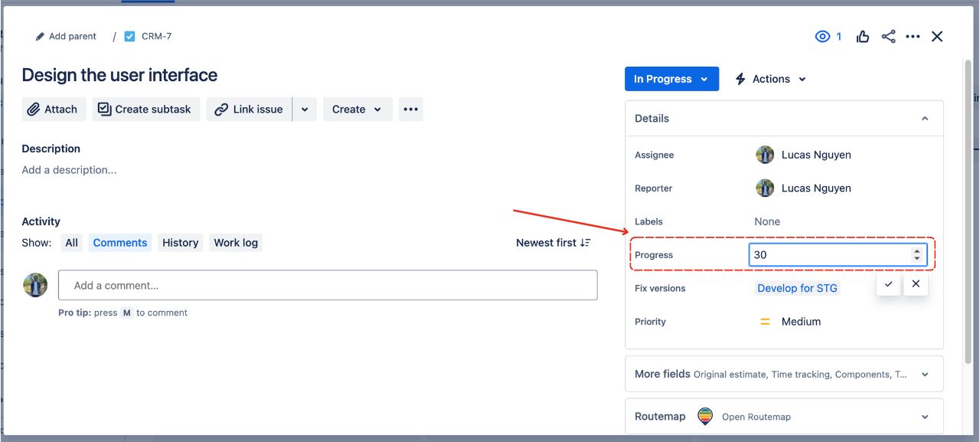Click the CRM-7 task type icon
Screen dimensions: 980x442
click(129, 35)
